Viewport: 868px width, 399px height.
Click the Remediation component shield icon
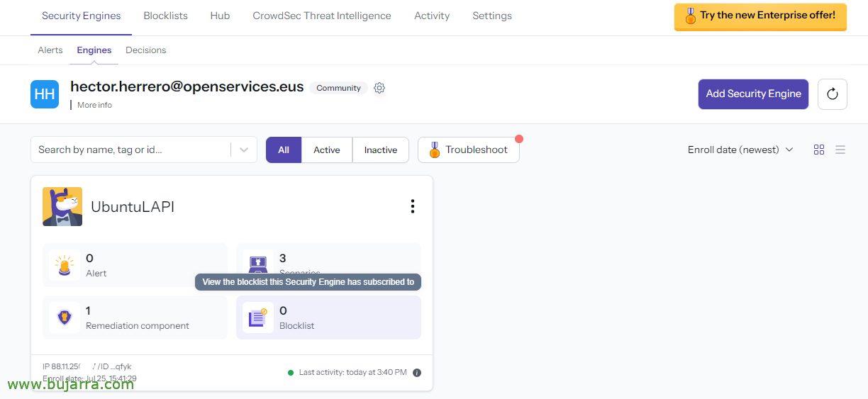pos(65,317)
